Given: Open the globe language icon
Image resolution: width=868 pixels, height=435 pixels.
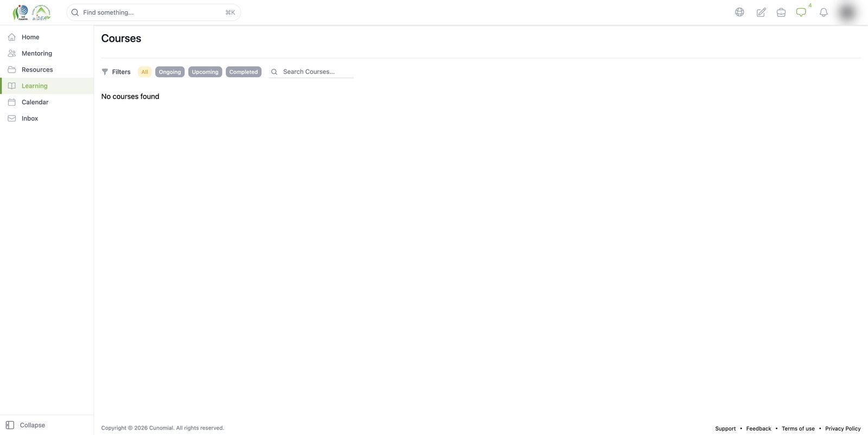Looking at the screenshot, I should coord(739,12).
